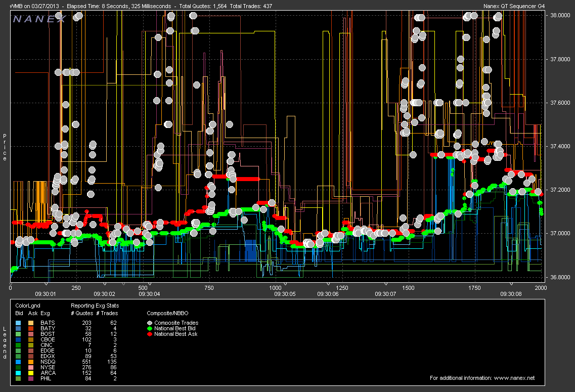Select the BATY bid color swatch
The image size is (575, 392).
(18, 329)
